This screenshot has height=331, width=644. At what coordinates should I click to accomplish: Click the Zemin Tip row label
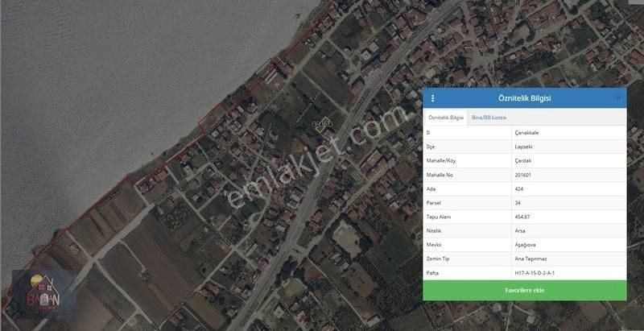click(437, 259)
